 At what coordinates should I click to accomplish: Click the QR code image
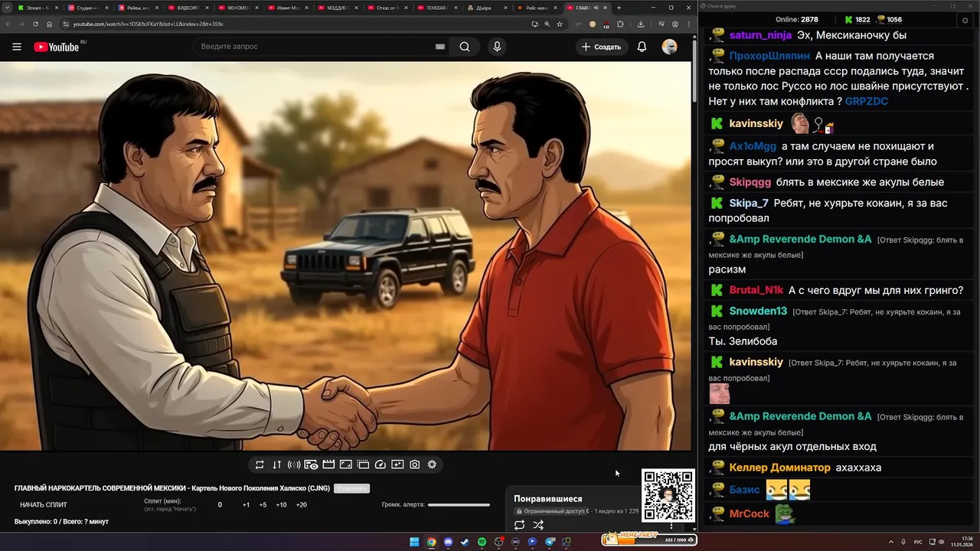click(x=668, y=495)
